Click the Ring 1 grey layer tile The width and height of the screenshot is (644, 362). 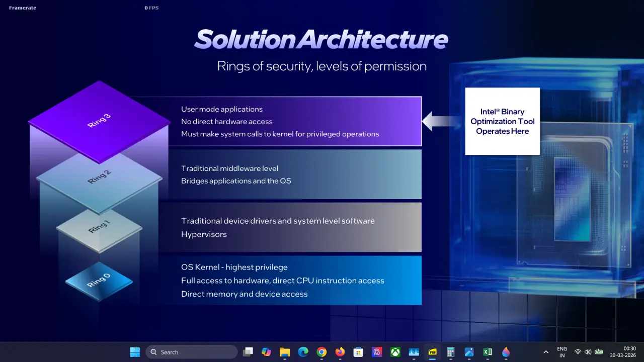coord(99,229)
